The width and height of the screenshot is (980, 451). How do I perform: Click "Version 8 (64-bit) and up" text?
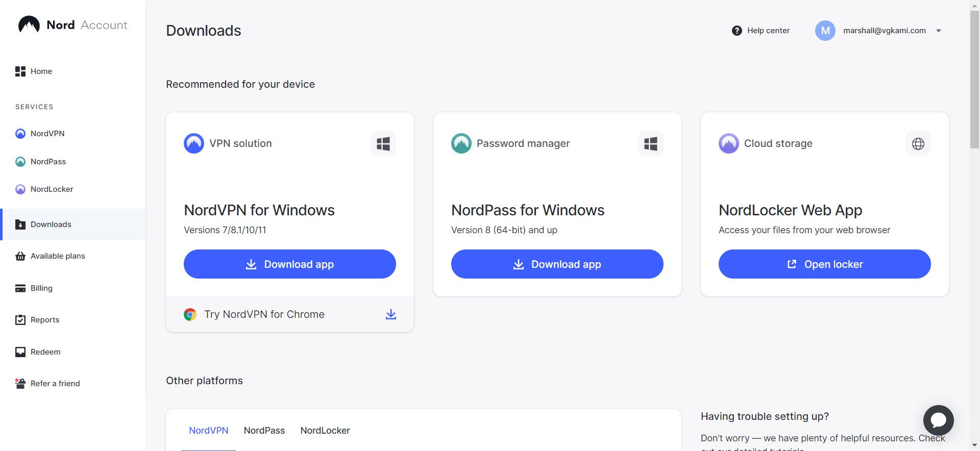(504, 230)
